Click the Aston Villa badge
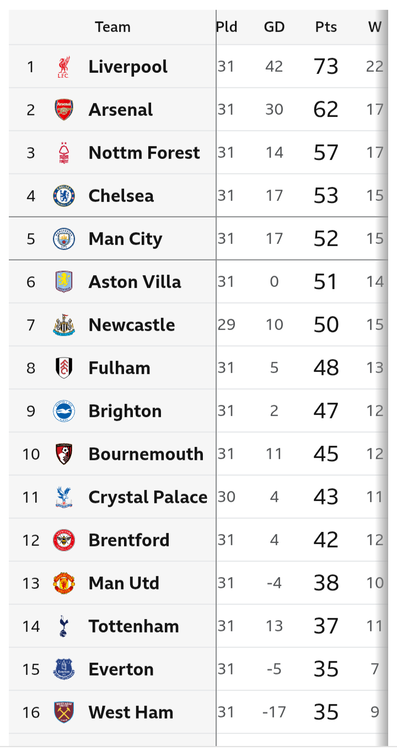 pyautogui.click(x=64, y=282)
